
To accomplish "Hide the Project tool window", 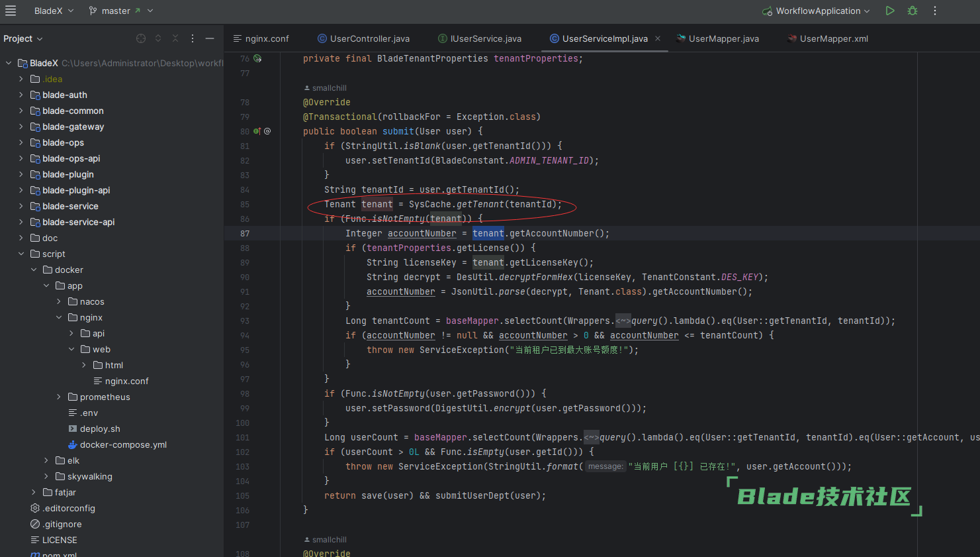I will (x=210, y=38).
